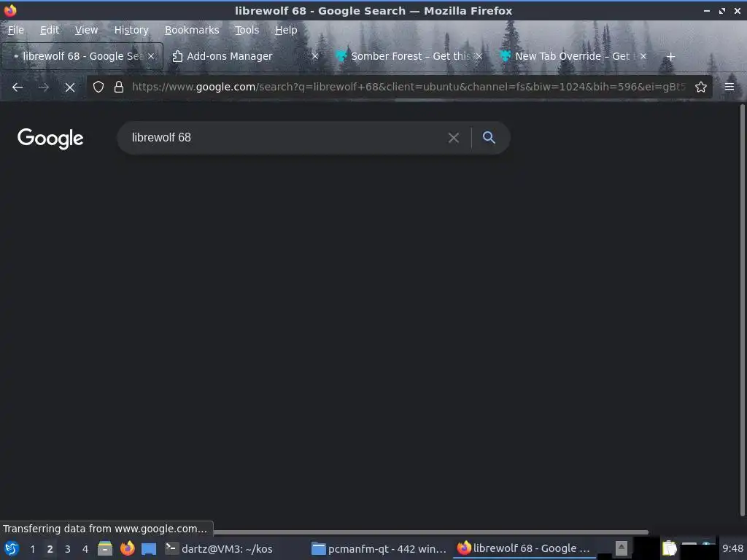Click the show desktop taskbar icon

coord(149,548)
